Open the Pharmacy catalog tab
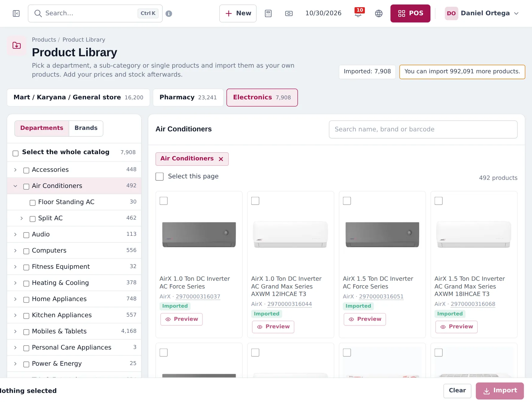This screenshot has width=532, height=404. [188, 98]
